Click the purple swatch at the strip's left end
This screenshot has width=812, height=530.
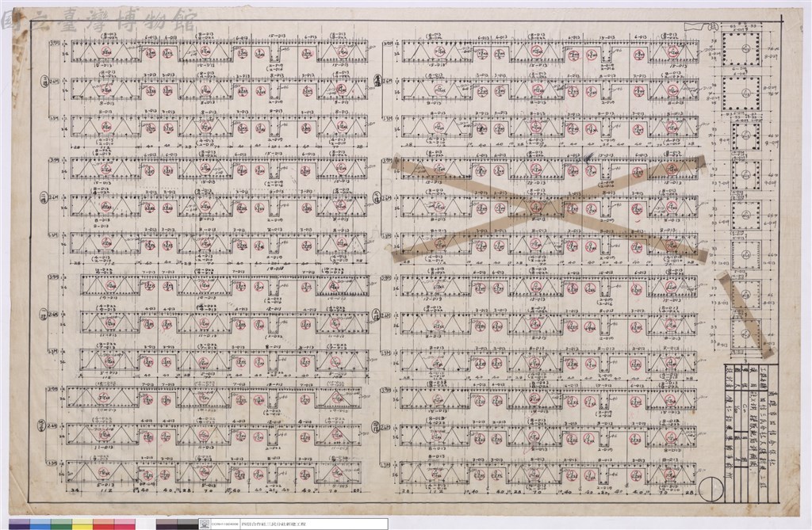(20, 524)
